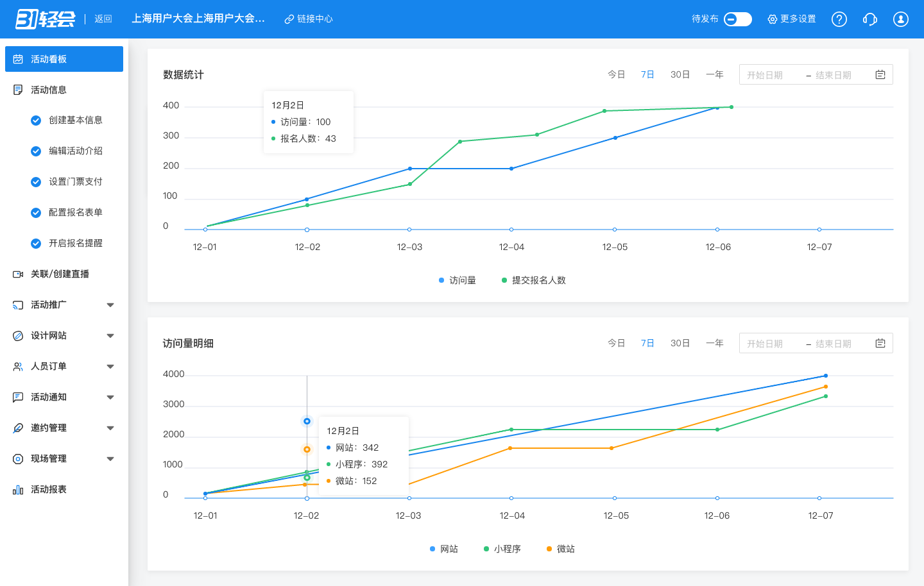Click the calendar icon in 访问量明细 date range
This screenshot has width=924, height=586.
pos(880,344)
